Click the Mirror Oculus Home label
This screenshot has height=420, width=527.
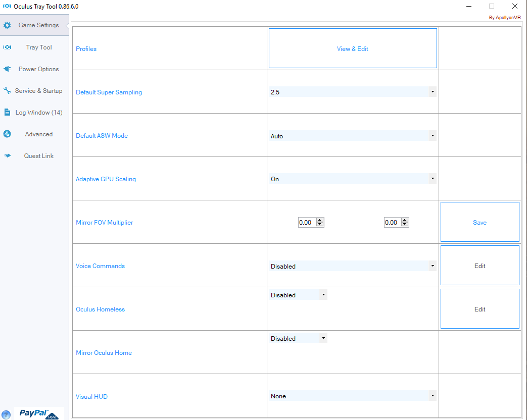104,352
